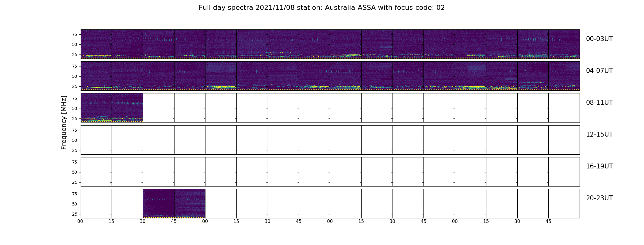Viewport: 644px width, 245px height.
Task: Click the first 15-minute spectrogram segment of 04-07UT row
Action: pos(96,76)
